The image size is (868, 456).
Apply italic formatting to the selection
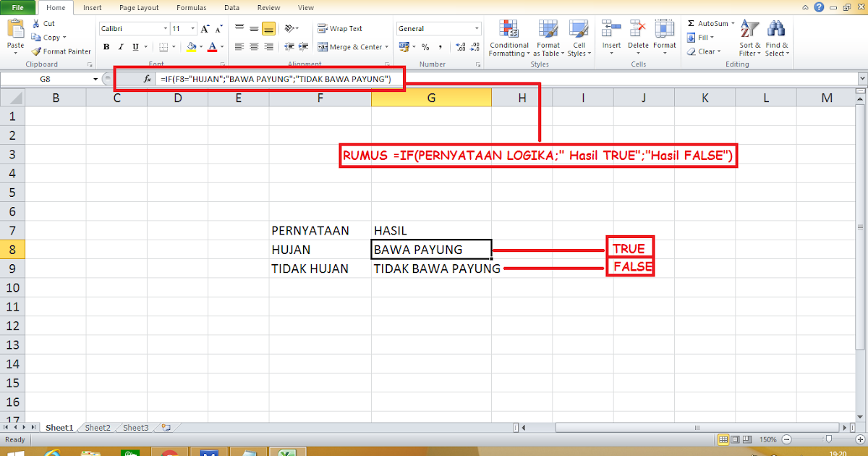tap(120, 46)
